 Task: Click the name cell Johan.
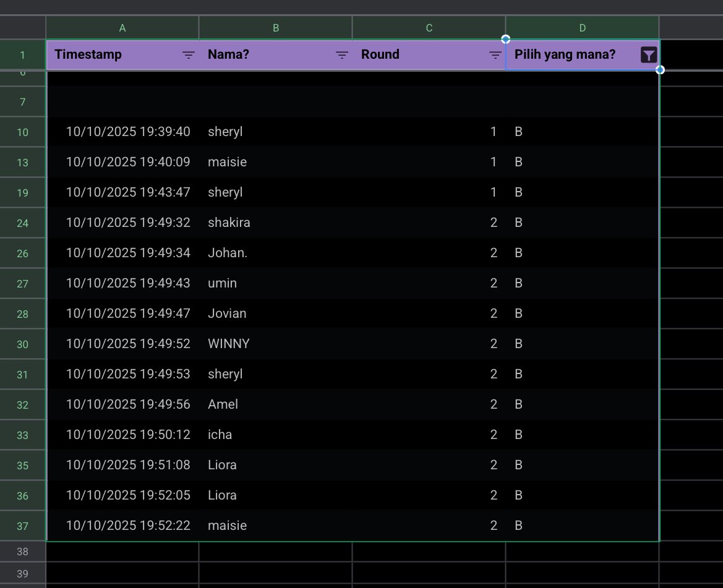[276, 253]
